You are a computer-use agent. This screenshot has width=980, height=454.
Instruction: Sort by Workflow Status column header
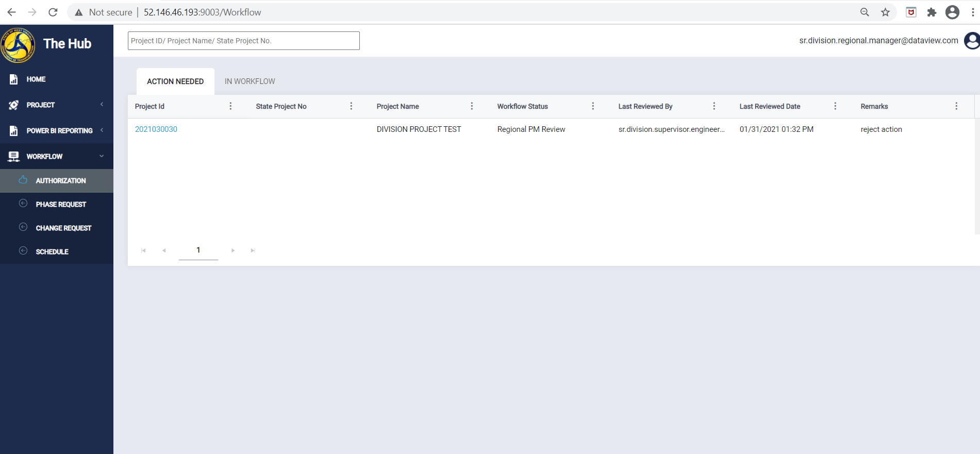523,106
